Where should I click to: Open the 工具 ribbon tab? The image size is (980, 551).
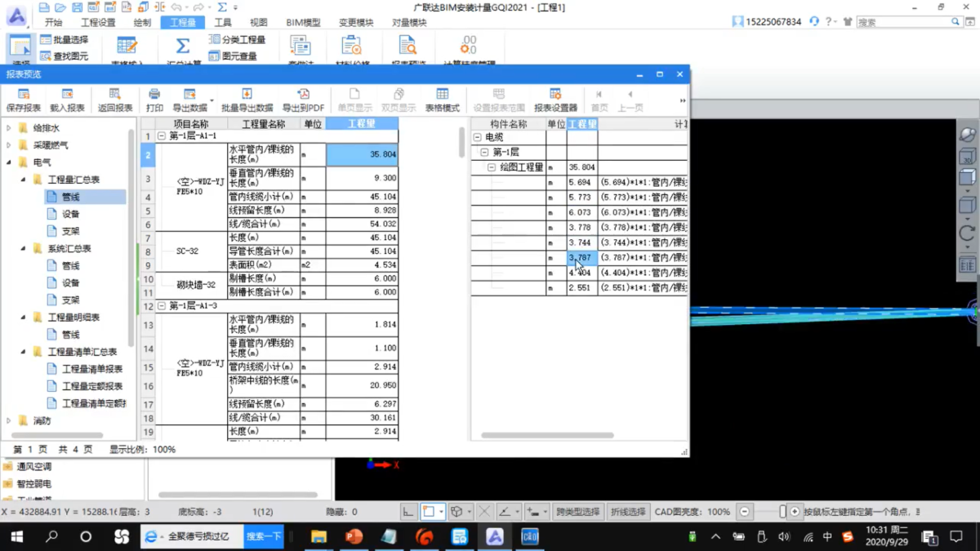click(223, 23)
